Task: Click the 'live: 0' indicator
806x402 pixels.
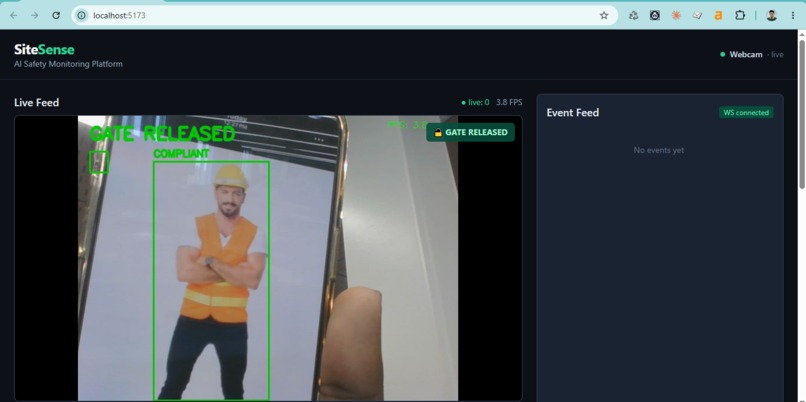Action: (x=475, y=102)
